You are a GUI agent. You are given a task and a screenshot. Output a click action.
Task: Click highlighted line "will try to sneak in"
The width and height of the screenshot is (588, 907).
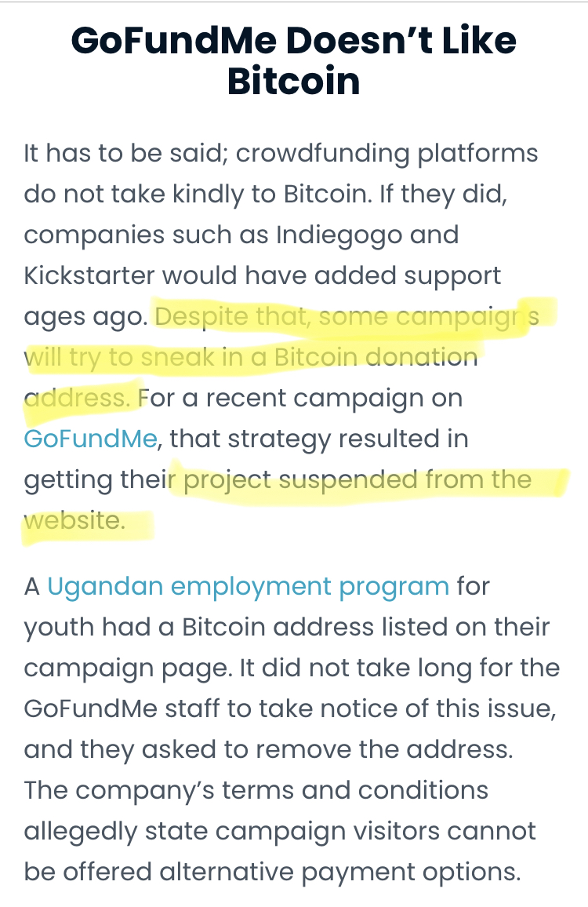(x=133, y=358)
